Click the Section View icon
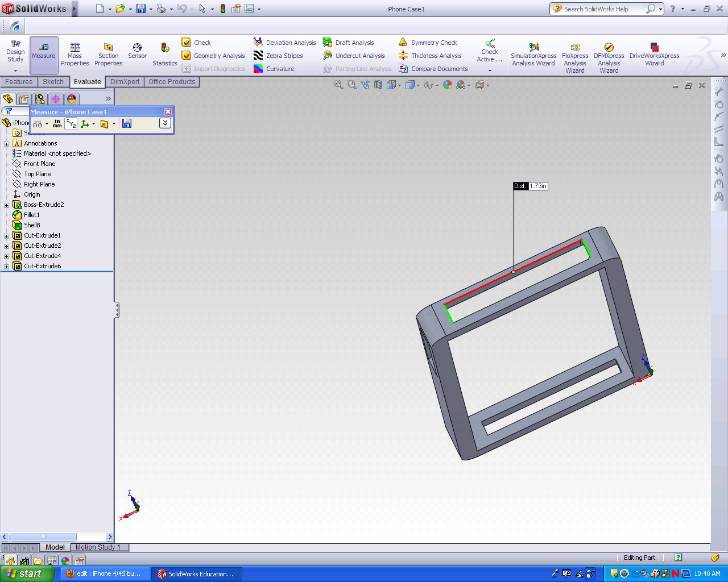The height and width of the screenshot is (582, 728). 378,85
